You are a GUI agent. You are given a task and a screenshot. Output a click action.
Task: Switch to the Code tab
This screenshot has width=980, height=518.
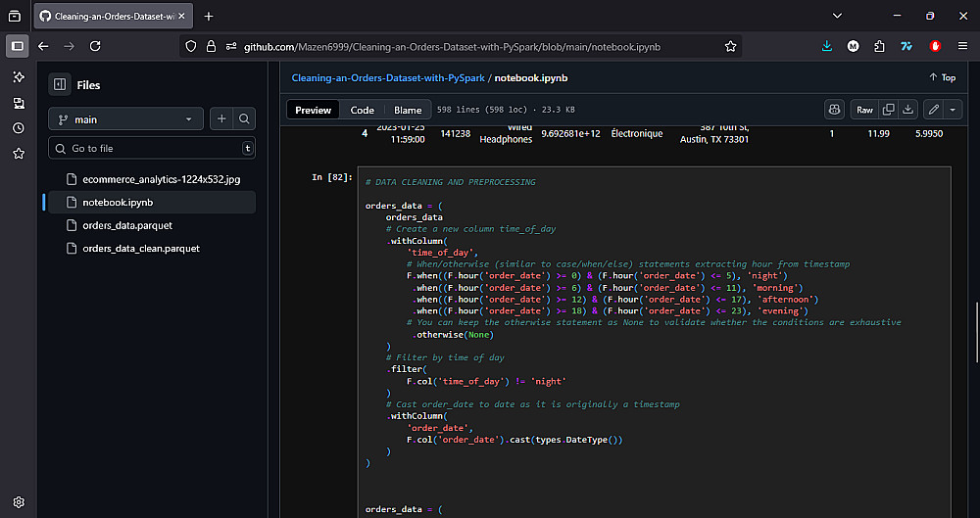click(x=362, y=111)
